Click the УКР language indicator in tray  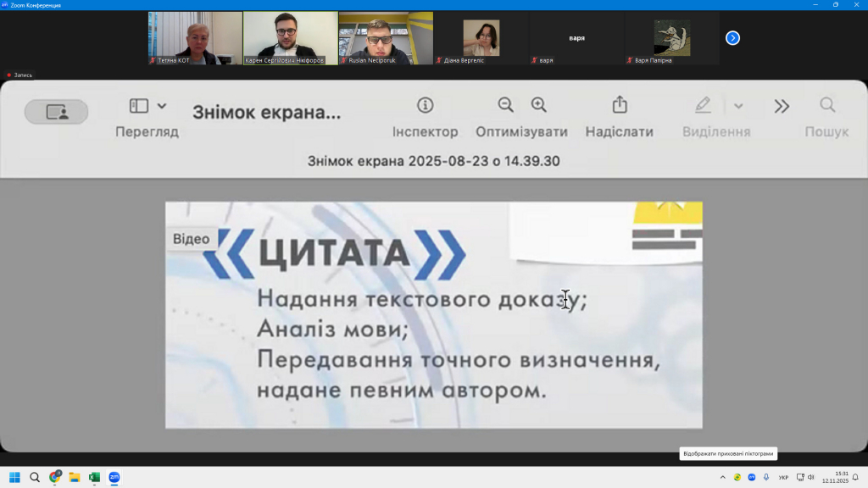point(783,478)
